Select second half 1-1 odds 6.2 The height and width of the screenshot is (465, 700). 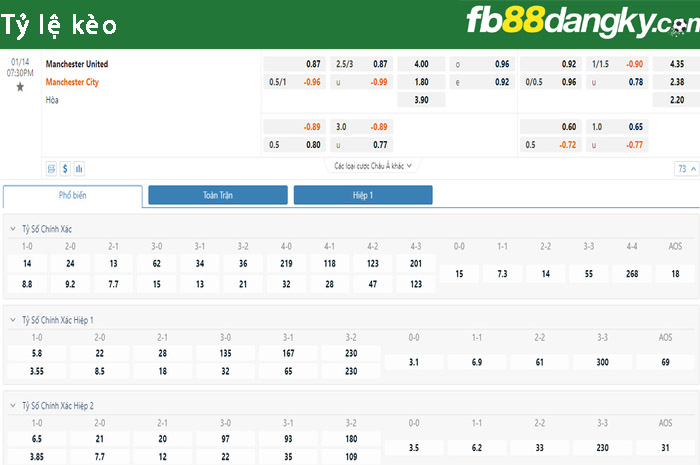[x=477, y=448]
